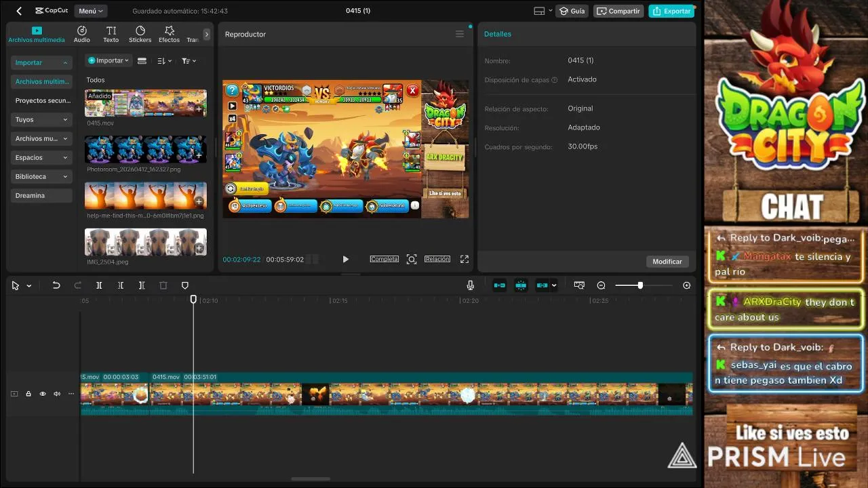Viewport: 868px width, 488px height.
Task: Adjust the timeline zoom slider handle
Action: (639, 285)
